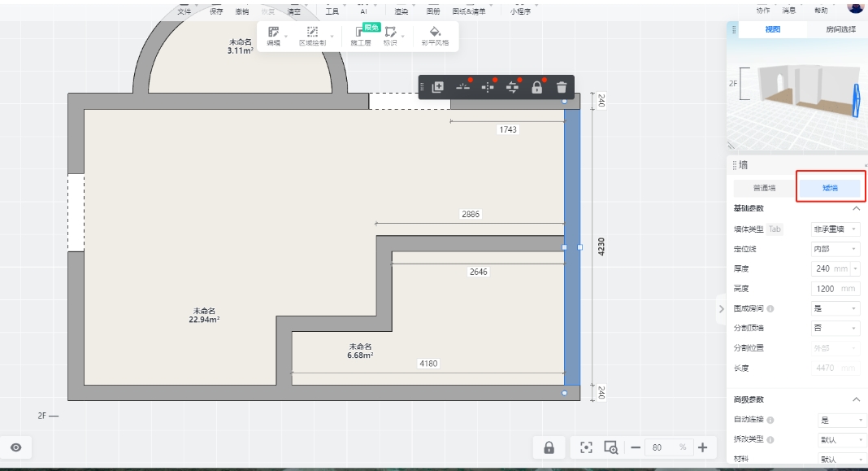Click the zoom in plus button
The width and height of the screenshot is (868, 471).
pyautogui.click(x=703, y=447)
